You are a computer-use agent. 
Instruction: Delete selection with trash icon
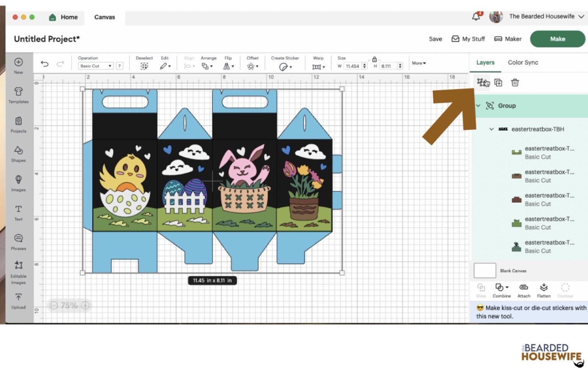pyautogui.click(x=515, y=82)
